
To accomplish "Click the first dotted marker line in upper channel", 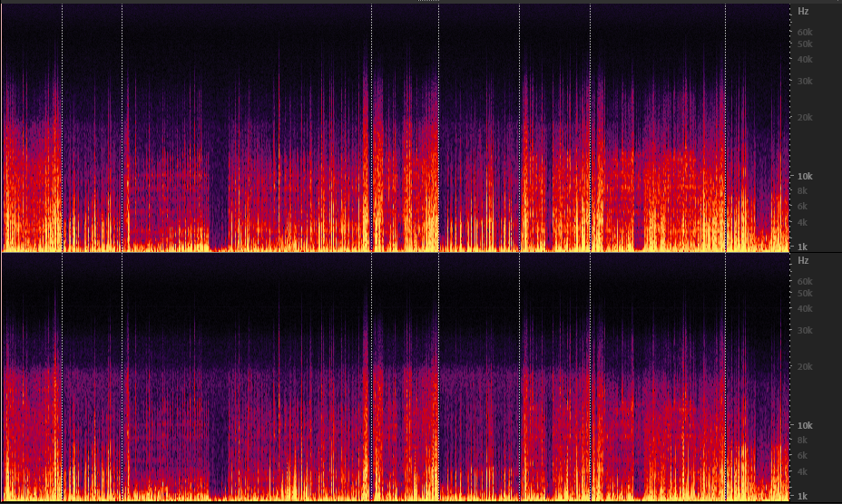I will (63, 128).
